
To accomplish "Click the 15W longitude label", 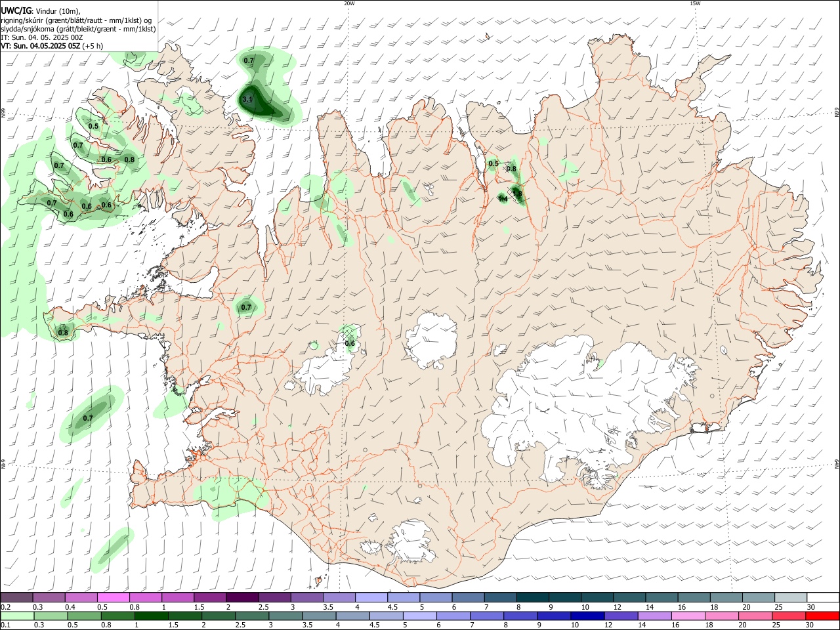I will tap(695, 3).
